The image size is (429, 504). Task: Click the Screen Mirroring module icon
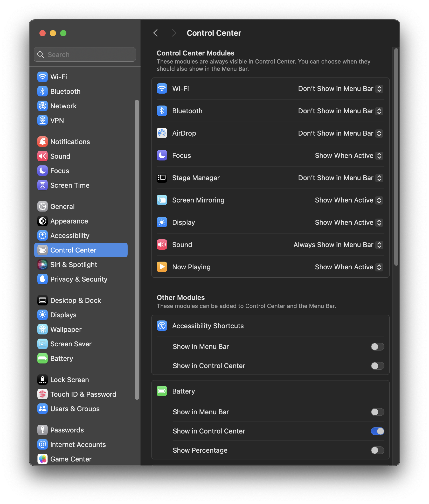(162, 200)
